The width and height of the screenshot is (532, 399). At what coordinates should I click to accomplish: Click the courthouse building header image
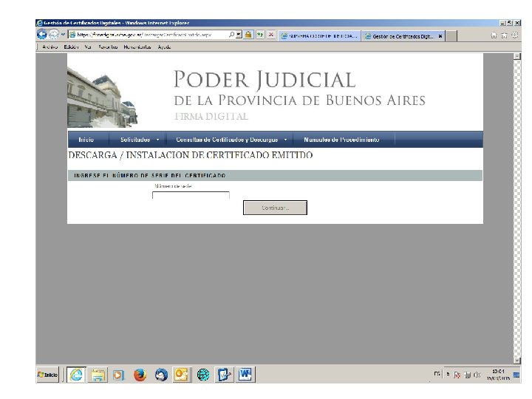coord(102,97)
